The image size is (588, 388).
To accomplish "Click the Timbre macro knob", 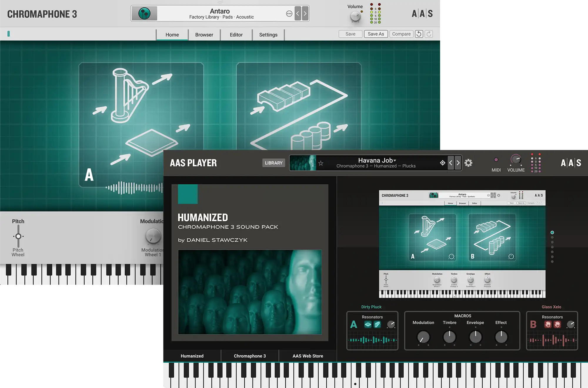I will click(450, 337).
